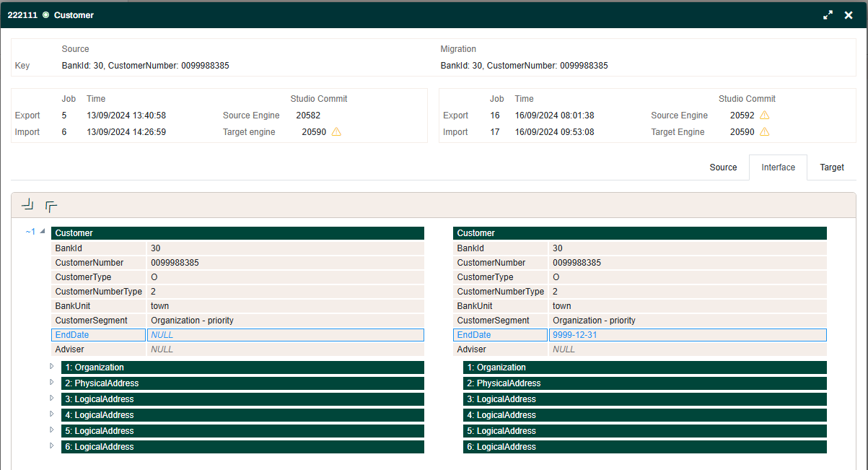The width and height of the screenshot is (868, 470).
Task: Expand the 2: PhysicalAddress node
Action: [x=52, y=383]
